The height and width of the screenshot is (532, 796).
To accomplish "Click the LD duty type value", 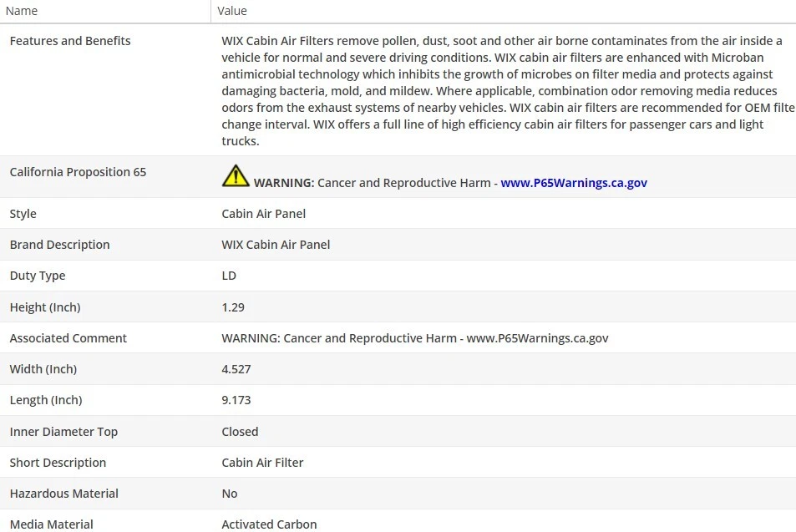I will click(229, 276).
